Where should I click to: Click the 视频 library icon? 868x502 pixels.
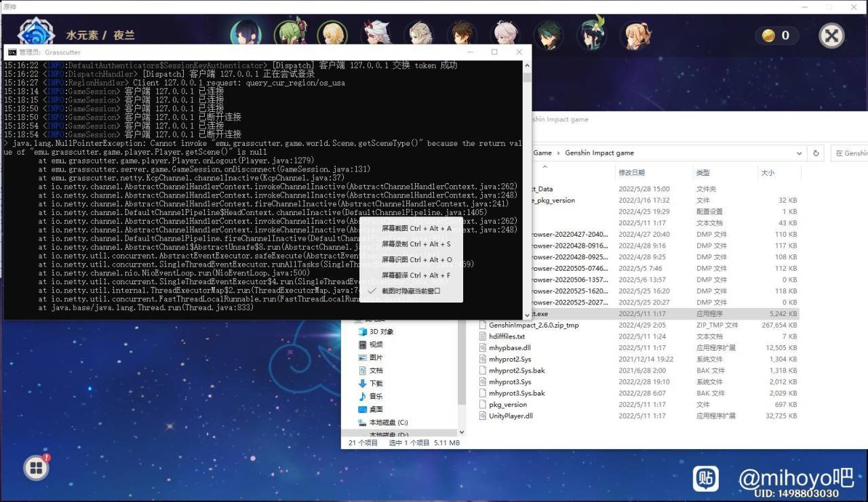(x=362, y=345)
